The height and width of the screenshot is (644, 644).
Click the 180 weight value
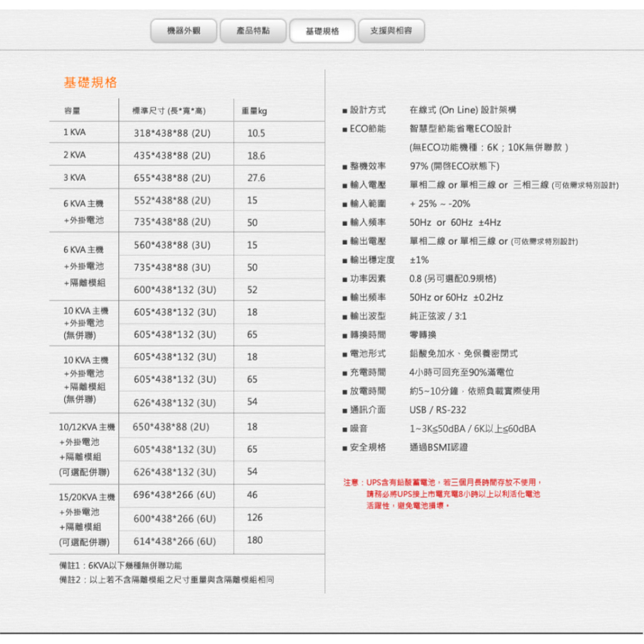coord(255,540)
